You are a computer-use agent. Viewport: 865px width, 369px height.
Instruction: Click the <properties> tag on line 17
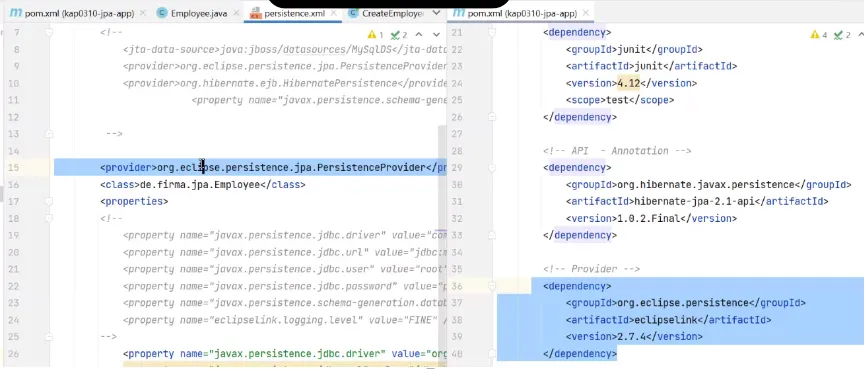click(134, 201)
